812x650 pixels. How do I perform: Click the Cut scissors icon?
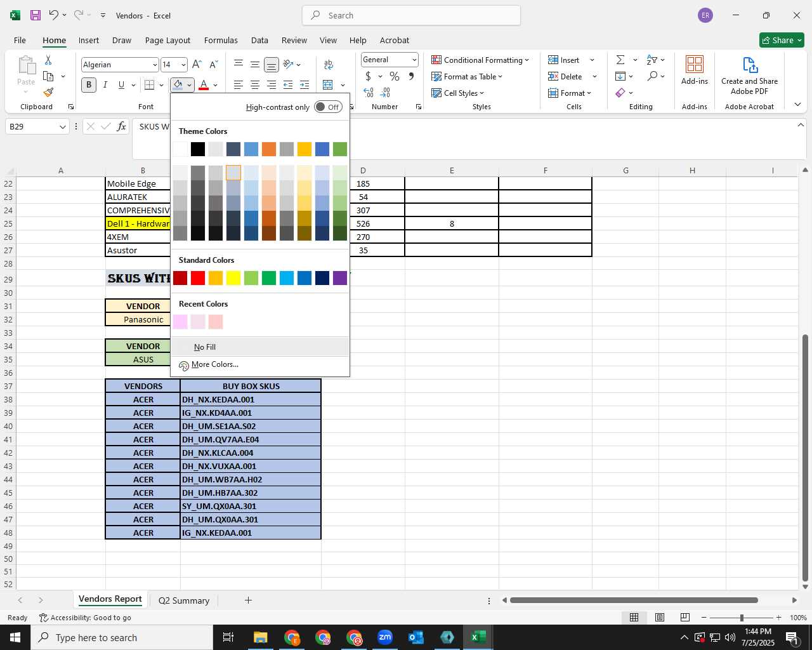tap(48, 60)
